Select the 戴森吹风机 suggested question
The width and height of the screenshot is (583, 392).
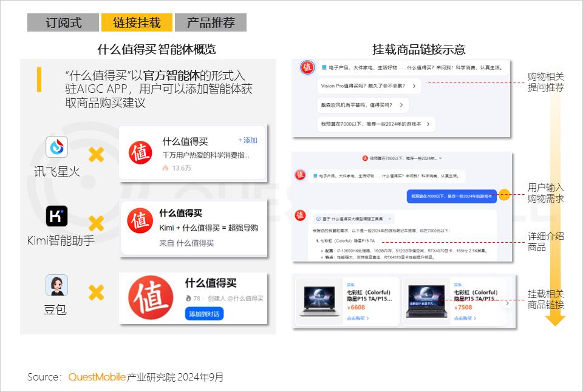tap(363, 105)
